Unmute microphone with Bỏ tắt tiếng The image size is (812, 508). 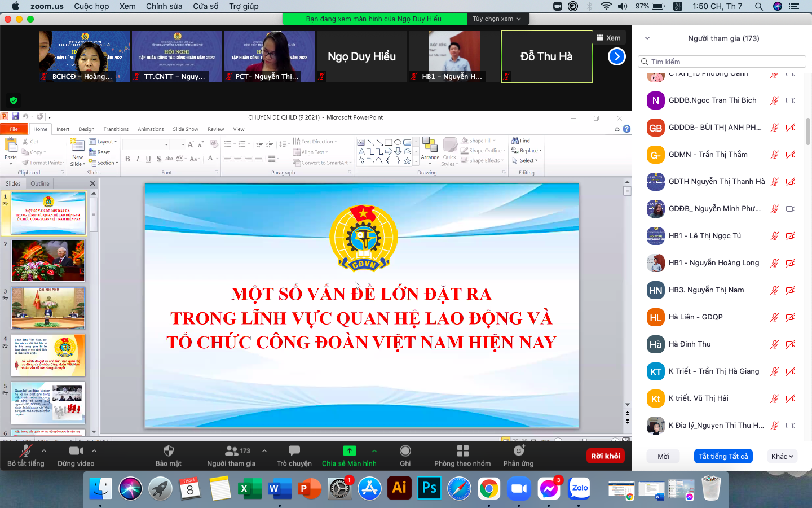(25, 451)
